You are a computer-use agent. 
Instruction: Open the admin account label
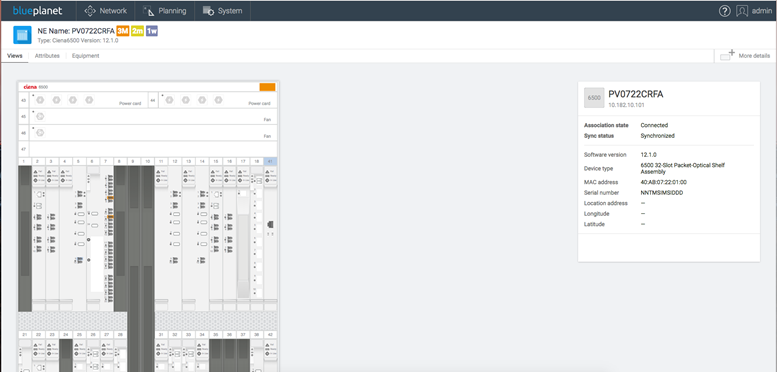pos(762,11)
